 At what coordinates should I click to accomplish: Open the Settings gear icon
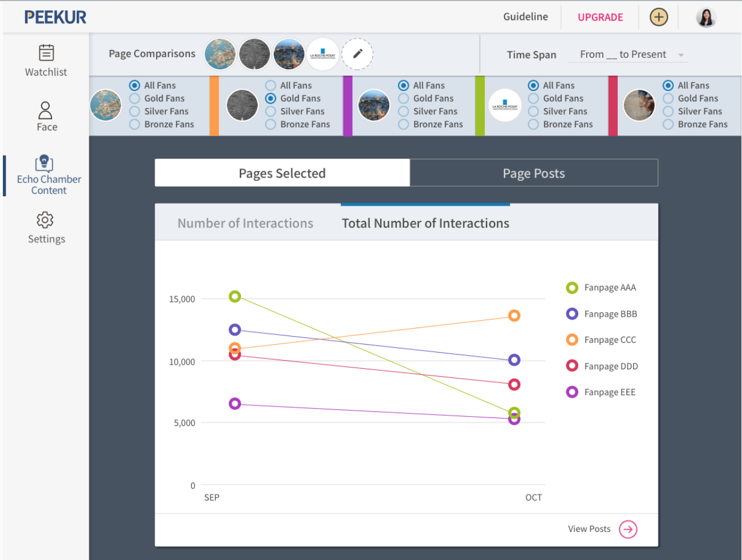tap(45, 220)
